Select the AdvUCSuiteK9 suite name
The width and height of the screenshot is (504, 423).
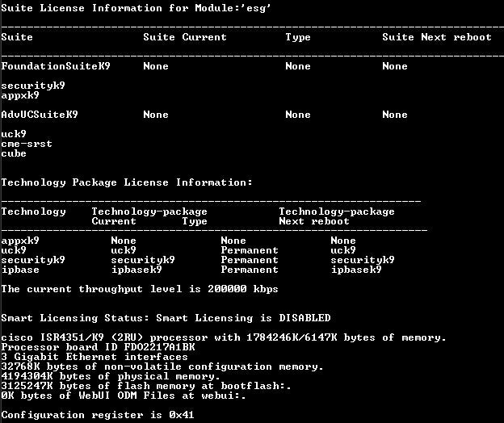tap(40, 115)
